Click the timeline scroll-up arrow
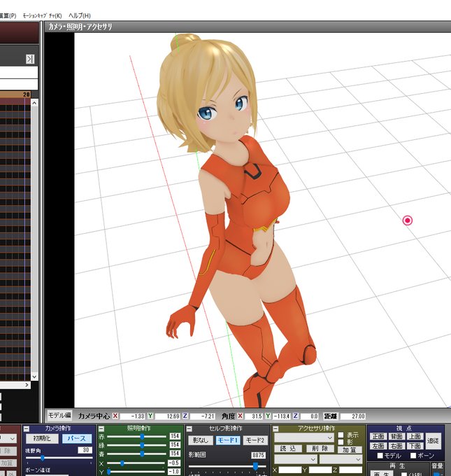Image resolution: width=451 pixels, height=476 pixels. pyautogui.click(x=34, y=103)
